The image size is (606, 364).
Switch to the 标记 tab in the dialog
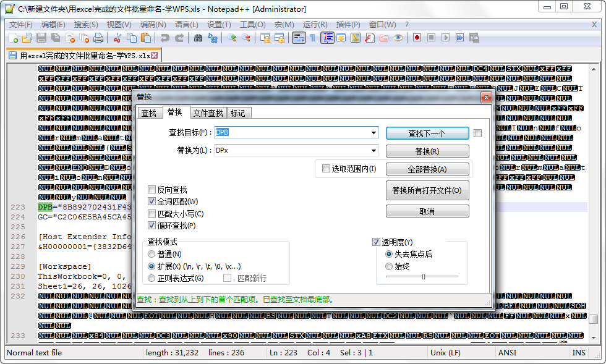tap(239, 112)
